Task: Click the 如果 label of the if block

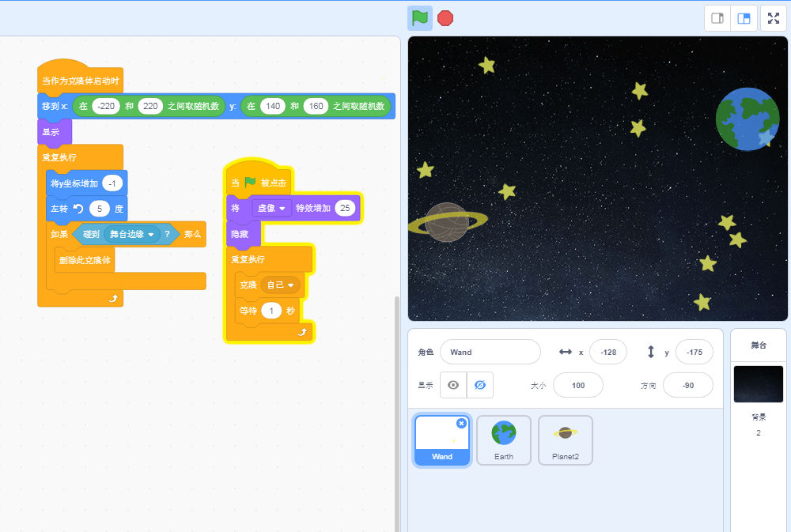Action: point(59,234)
